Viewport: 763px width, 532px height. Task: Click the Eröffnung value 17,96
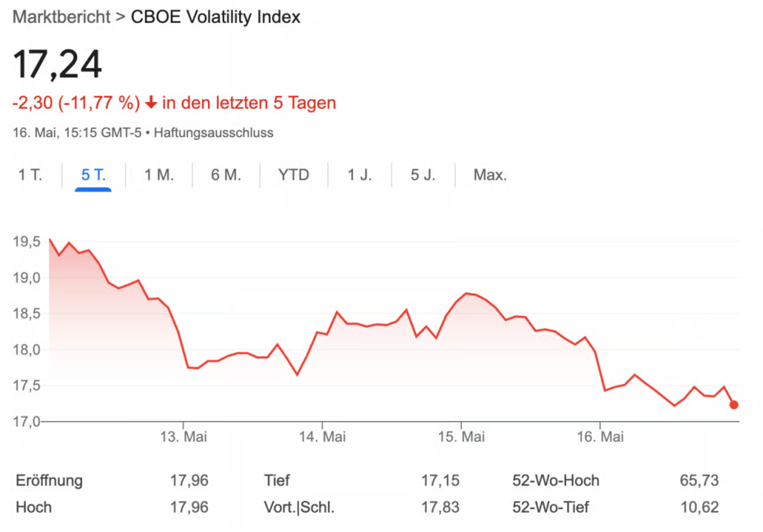tap(189, 481)
